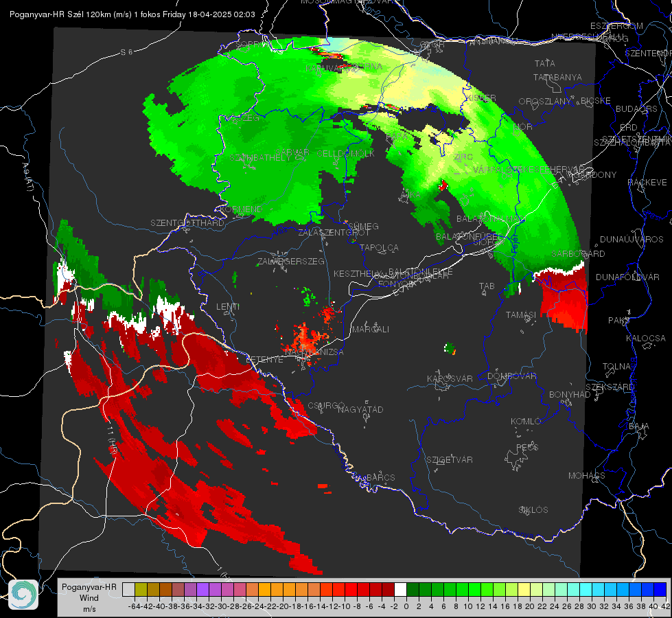This screenshot has height=618, width=672.
Task: Select the TOLNA town label
Action: click(616, 367)
